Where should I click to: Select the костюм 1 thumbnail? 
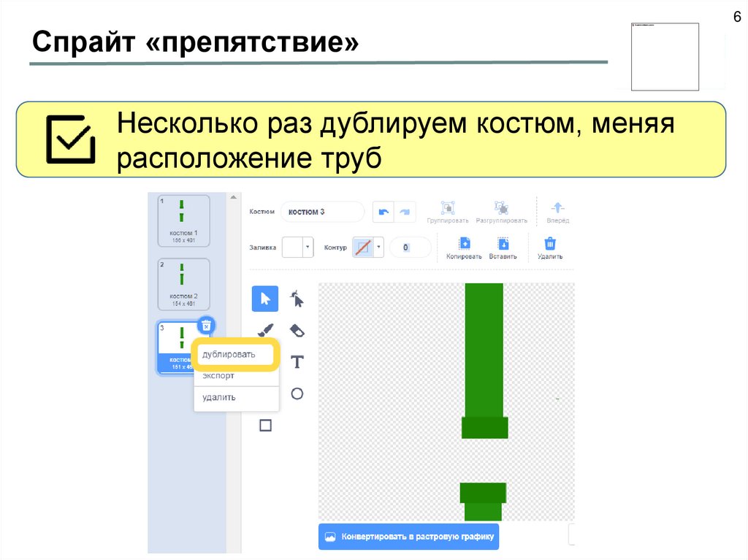(183, 220)
